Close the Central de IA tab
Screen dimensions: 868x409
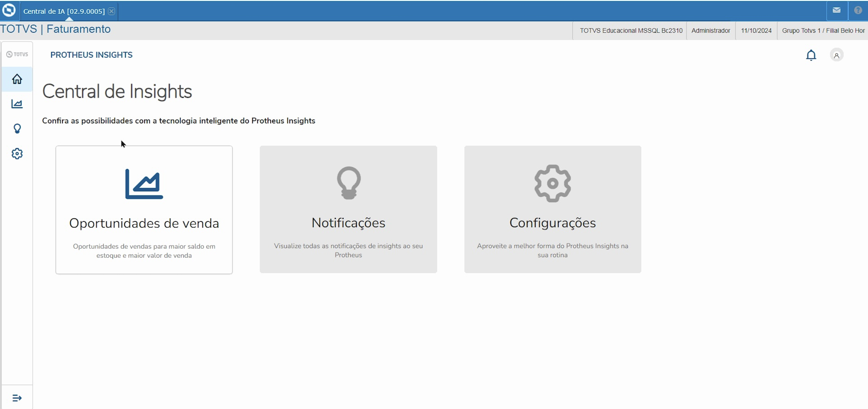pos(112,11)
